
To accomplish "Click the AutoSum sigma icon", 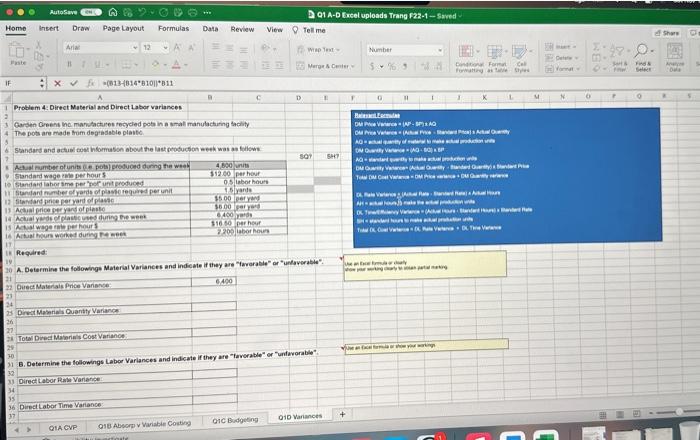I will (x=596, y=46).
